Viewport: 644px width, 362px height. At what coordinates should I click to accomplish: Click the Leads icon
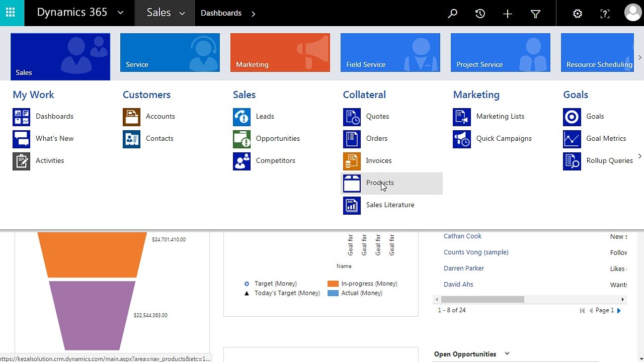(x=242, y=117)
